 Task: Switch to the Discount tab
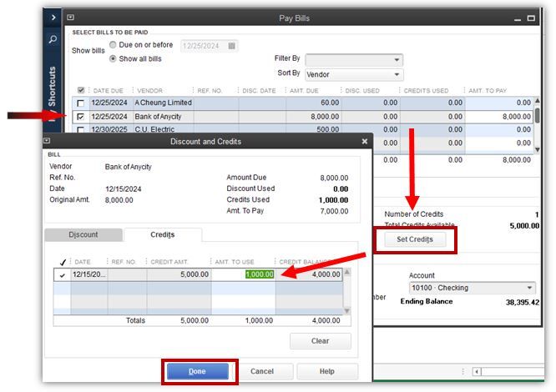[x=83, y=234]
